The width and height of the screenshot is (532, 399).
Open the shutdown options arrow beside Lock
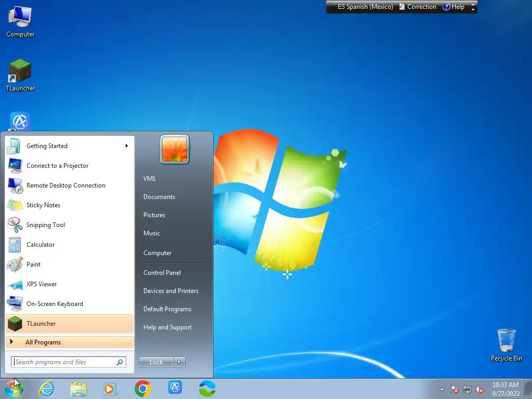pyautogui.click(x=179, y=362)
